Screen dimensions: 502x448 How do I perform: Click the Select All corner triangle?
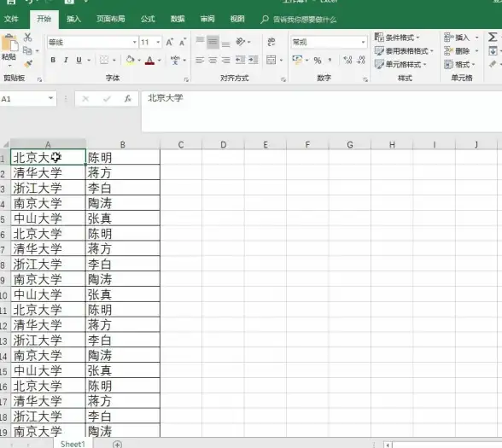(x=5, y=144)
